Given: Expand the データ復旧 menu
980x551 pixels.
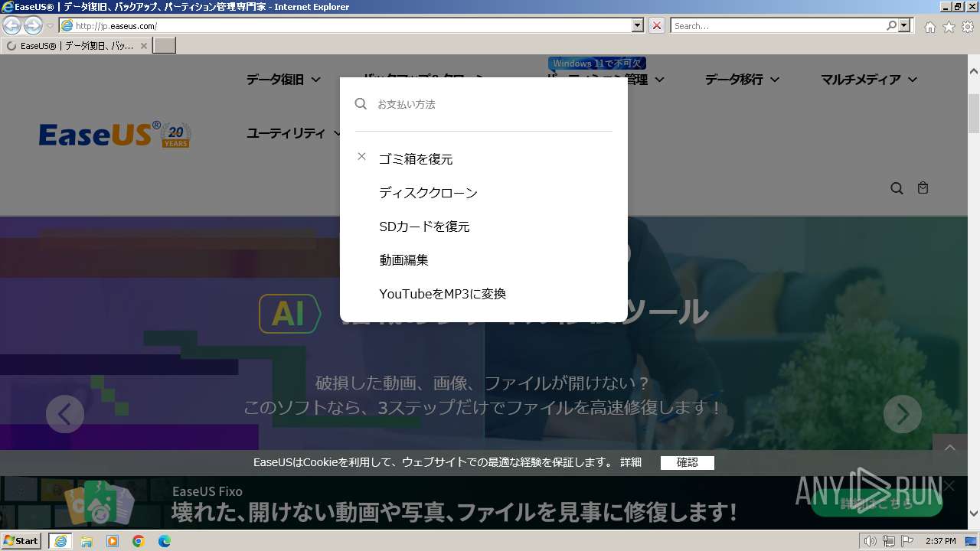Looking at the screenshot, I should (x=283, y=80).
